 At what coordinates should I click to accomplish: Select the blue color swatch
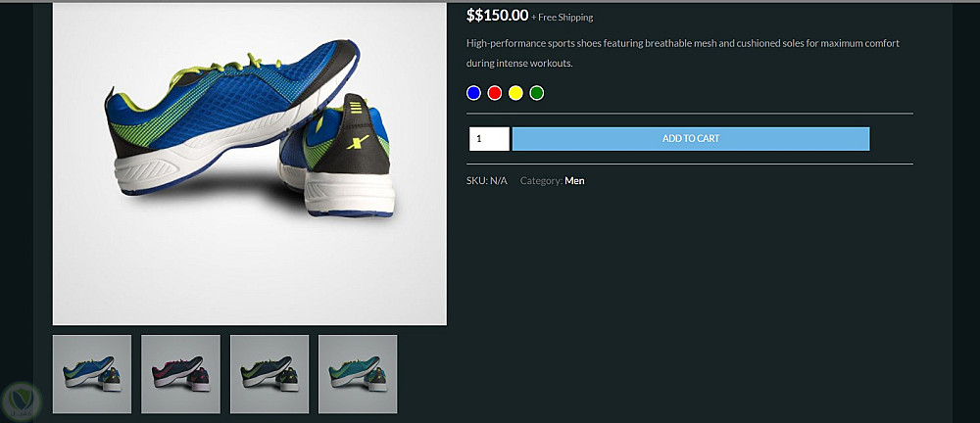pyautogui.click(x=473, y=93)
